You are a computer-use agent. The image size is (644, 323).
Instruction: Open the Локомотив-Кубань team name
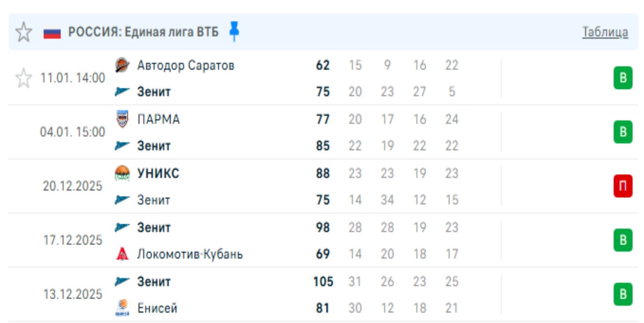[x=190, y=254]
